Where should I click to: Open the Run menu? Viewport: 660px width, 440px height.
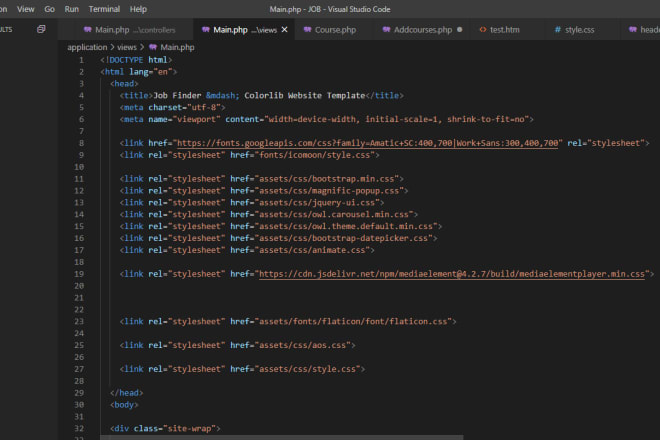point(71,8)
